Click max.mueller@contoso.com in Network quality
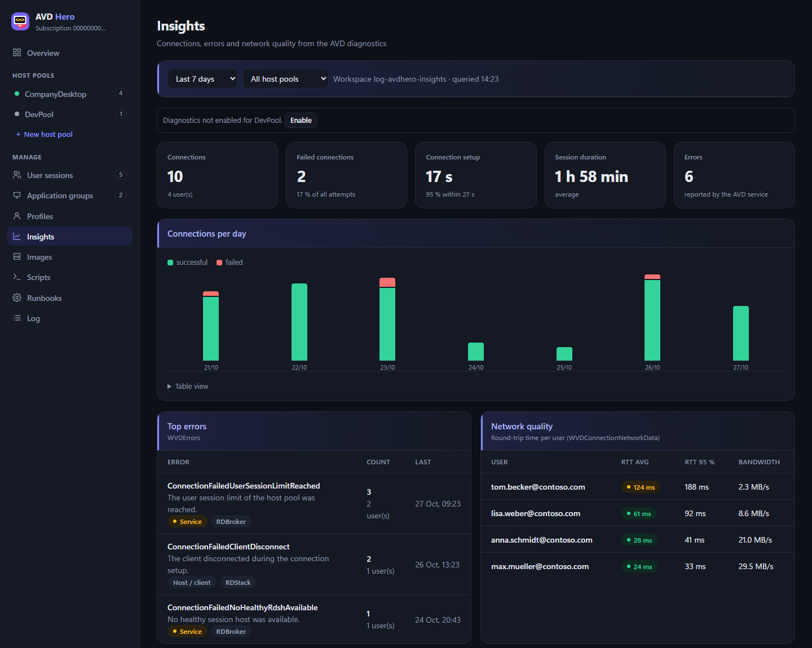812x648 pixels. [540, 566]
